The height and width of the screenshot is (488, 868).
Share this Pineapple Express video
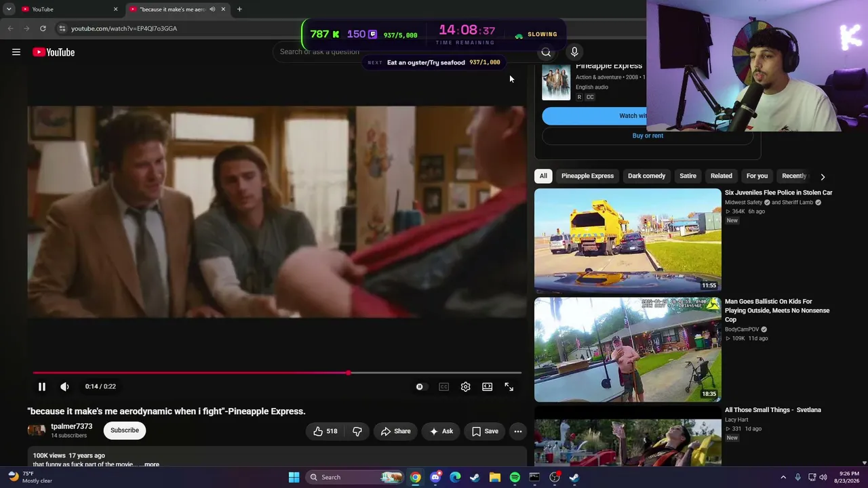tap(395, 431)
